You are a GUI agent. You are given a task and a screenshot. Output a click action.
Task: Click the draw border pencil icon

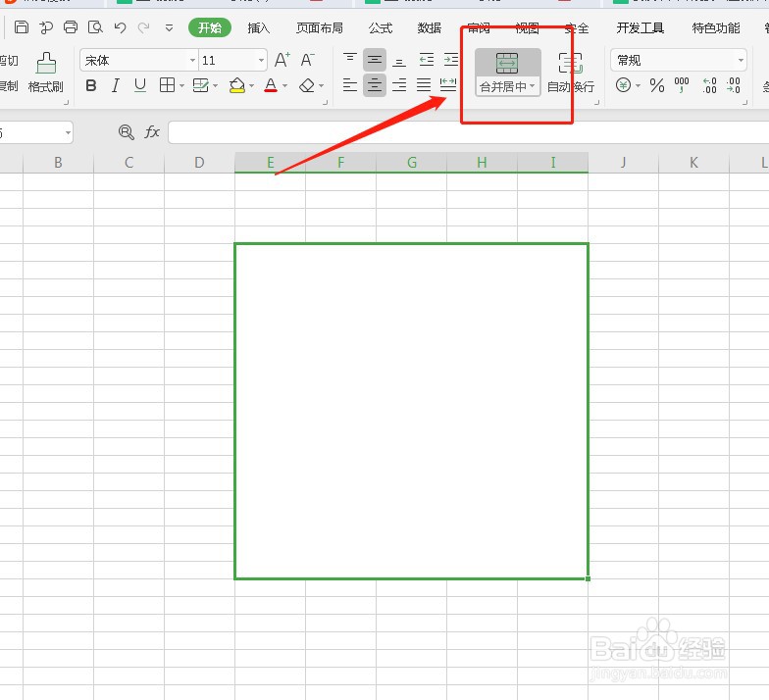pos(201,85)
